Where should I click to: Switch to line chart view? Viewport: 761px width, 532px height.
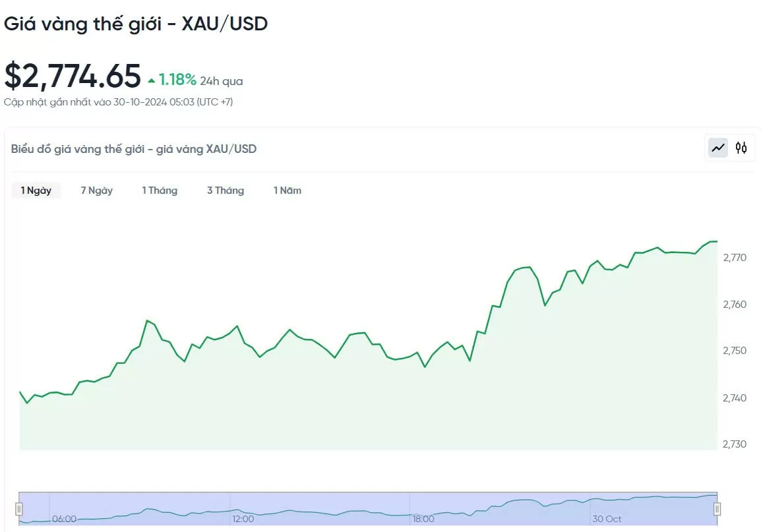(x=718, y=148)
